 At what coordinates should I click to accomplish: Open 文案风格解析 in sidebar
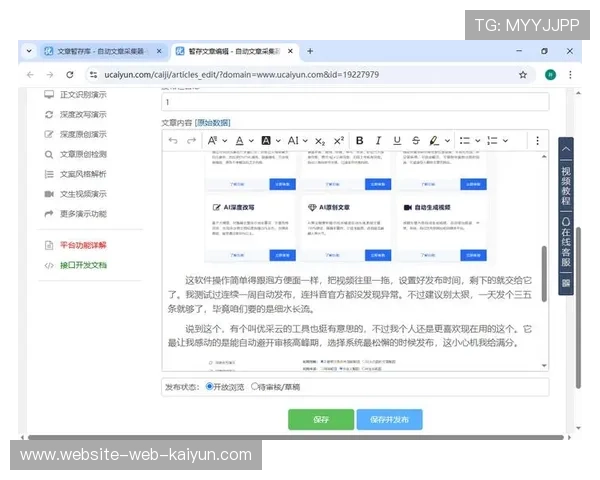[83, 174]
